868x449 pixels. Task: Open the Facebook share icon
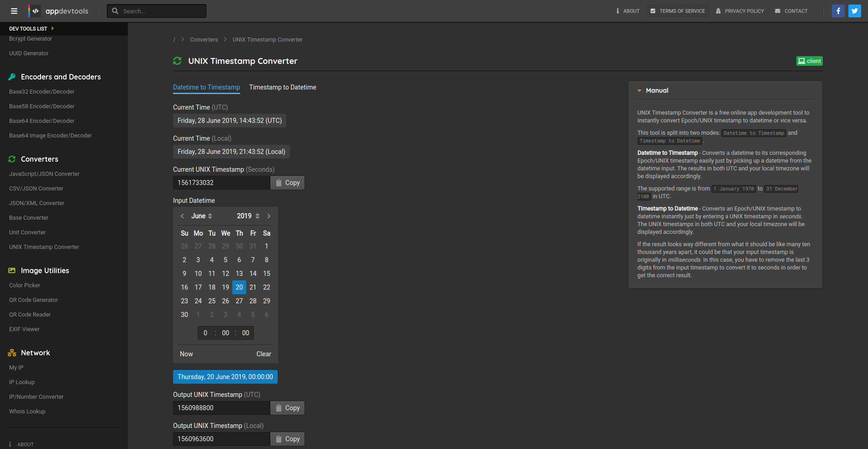click(838, 11)
